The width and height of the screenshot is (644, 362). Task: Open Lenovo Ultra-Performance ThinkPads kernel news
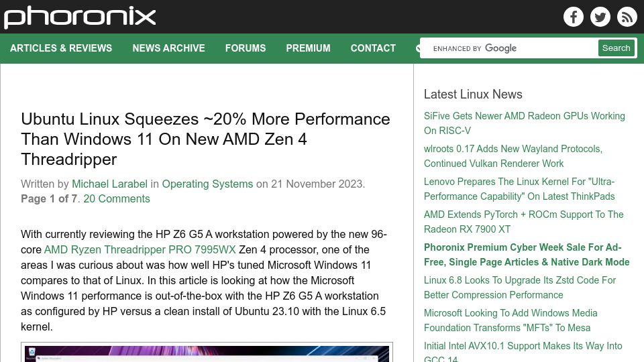(x=519, y=189)
